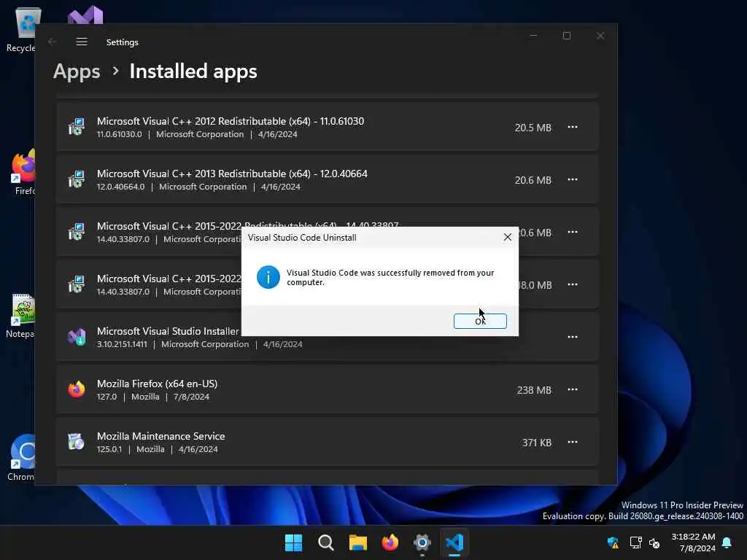Image resolution: width=747 pixels, height=560 pixels.
Task: Go back using Settings back arrow
Action: coord(52,42)
